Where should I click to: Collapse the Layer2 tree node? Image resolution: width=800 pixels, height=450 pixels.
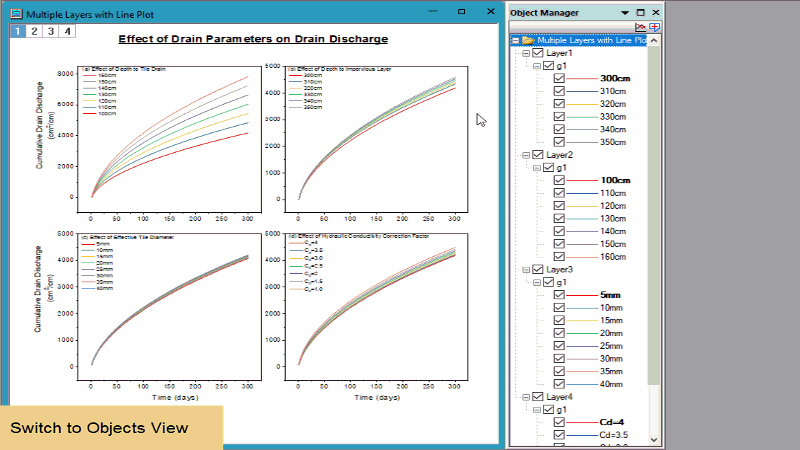tap(525, 155)
